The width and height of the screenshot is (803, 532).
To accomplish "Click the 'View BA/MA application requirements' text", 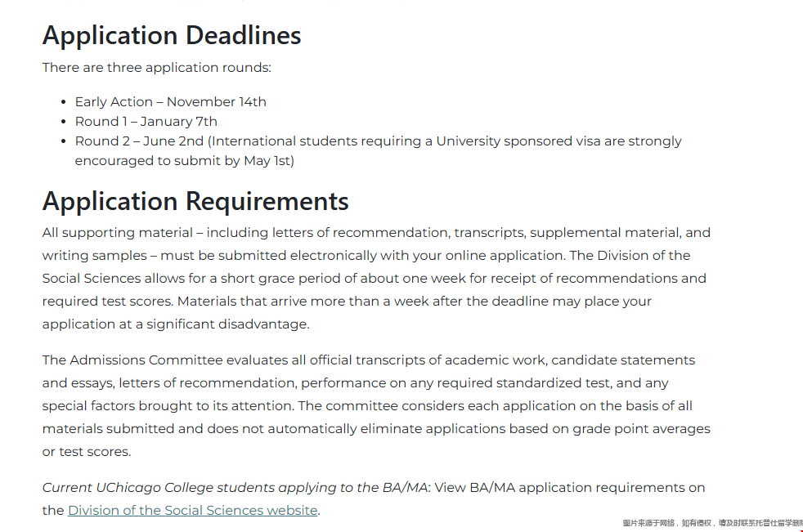I will pos(570,488).
